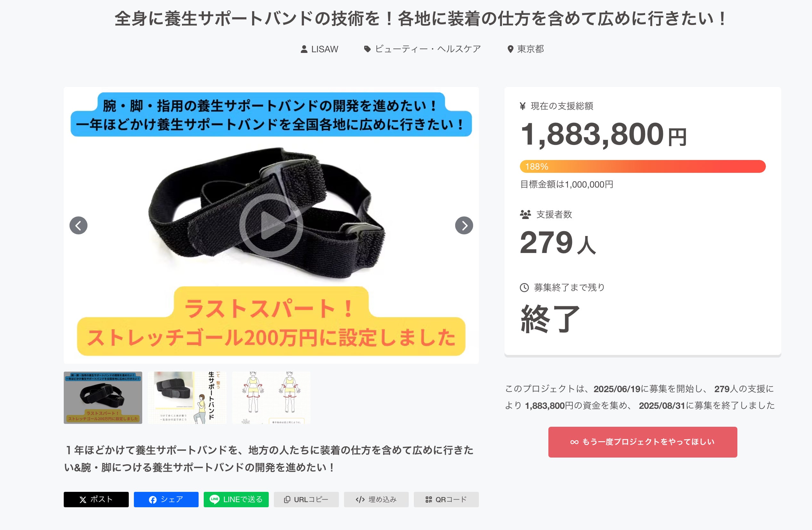This screenshot has width=812, height=530.
Task: Show the QRコード for this project
Action: pos(446,500)
